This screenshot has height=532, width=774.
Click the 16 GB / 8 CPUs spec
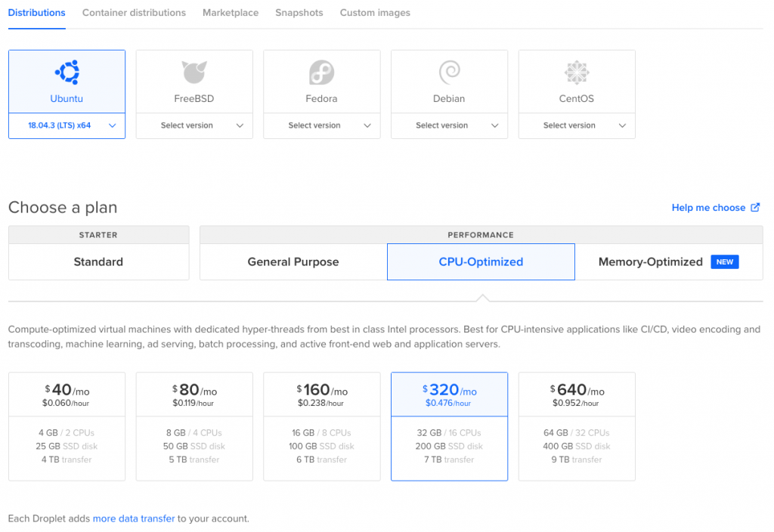pyautogui.click(x=321, y=433)
